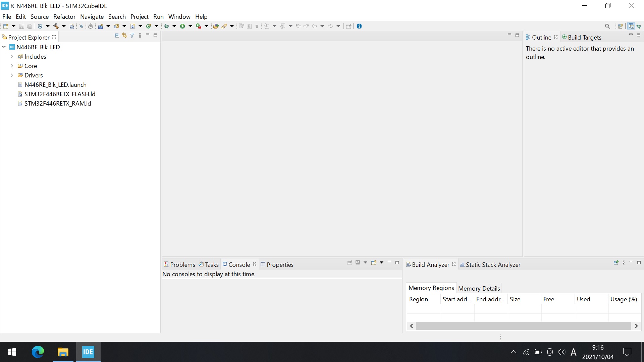The height and width of the screenshot is (362, 644).
Task: Click the build configuration globe icon
Action: point(40,26)
